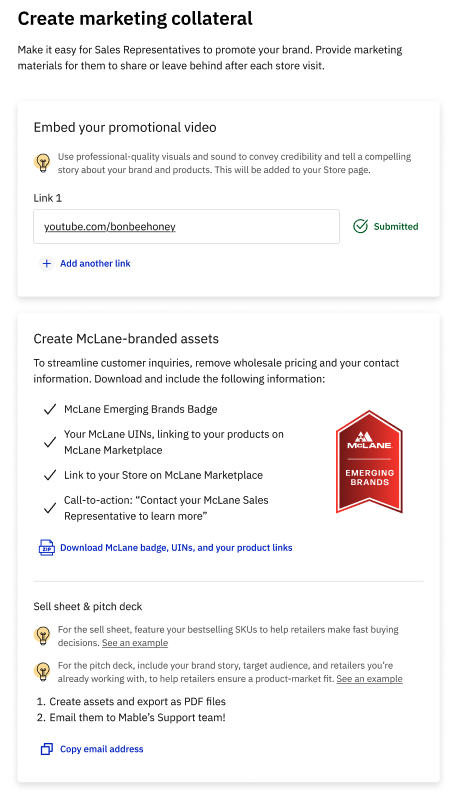The width and height of the screenshot is (449, 797).
Task: Open See an example for the pitch deck
Action: pos(369,679)
